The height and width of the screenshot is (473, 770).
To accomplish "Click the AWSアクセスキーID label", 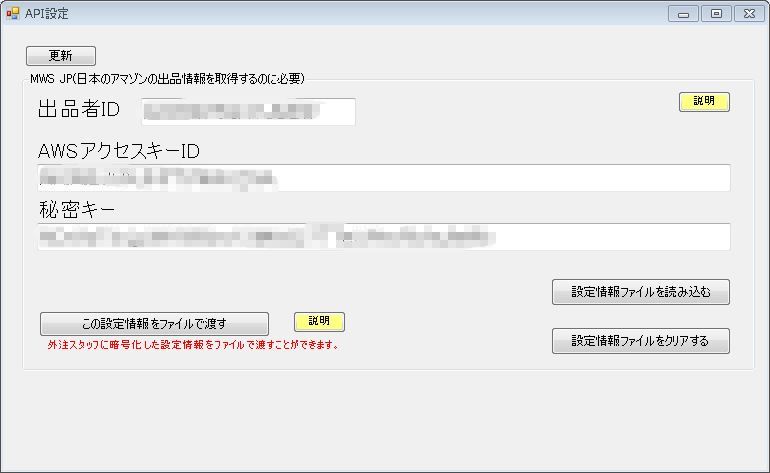I will pos(119,151).
